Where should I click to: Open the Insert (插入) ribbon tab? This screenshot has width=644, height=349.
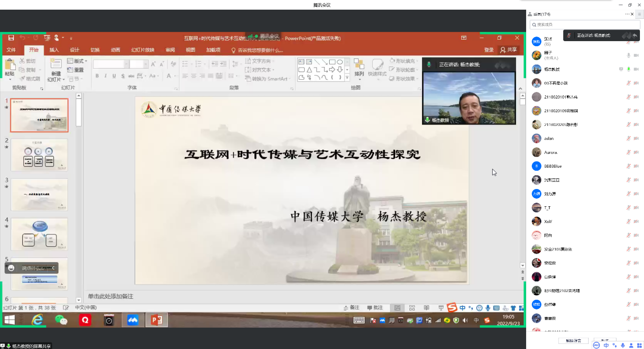(54, 50)
